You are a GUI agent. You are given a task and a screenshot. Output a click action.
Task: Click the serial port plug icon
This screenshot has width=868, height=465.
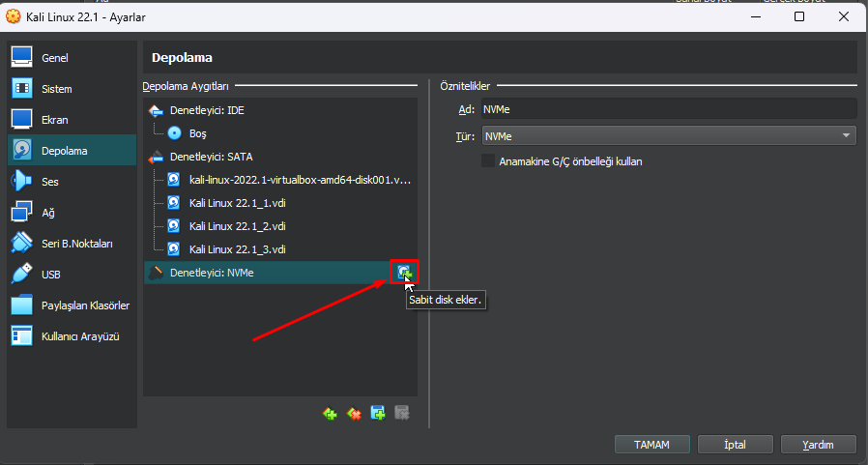pyautogui.click(x=21, y=243)
